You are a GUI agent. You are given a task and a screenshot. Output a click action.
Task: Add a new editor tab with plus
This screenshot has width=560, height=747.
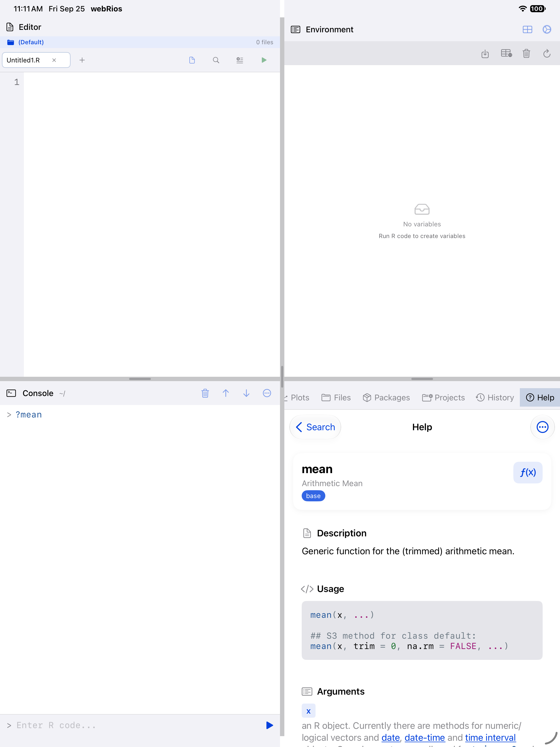pos(82,60)
